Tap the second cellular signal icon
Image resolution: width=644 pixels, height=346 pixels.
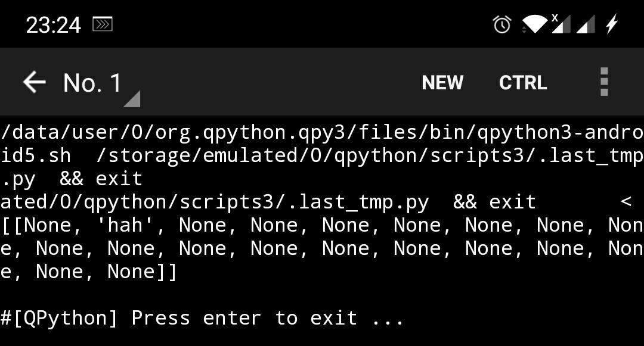(586, 24)
